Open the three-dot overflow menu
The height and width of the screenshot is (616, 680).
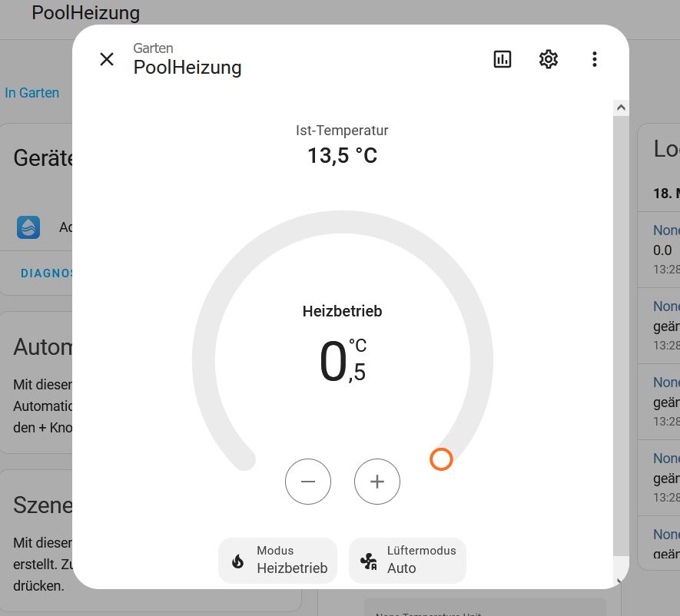click(x=594, y=59)
